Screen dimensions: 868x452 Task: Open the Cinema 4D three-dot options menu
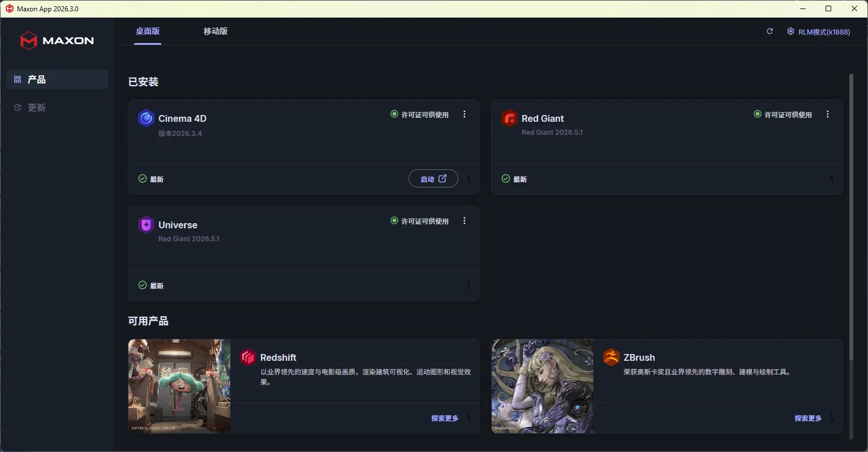[465, 114]
